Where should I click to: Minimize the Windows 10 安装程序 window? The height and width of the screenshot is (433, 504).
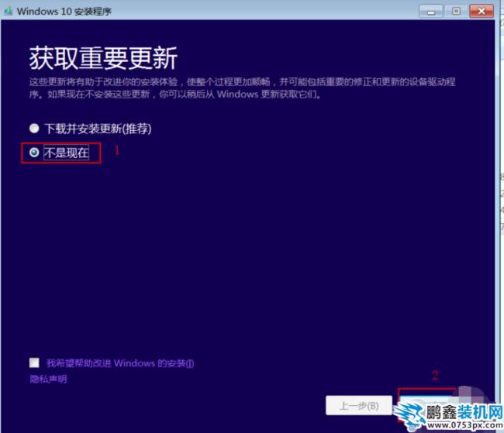pyautogui.click(x=431, y=12)
